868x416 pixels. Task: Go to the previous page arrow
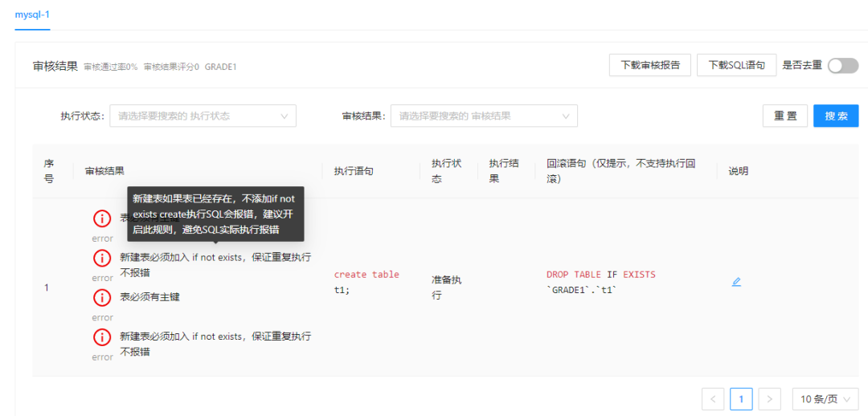(713, 399)
